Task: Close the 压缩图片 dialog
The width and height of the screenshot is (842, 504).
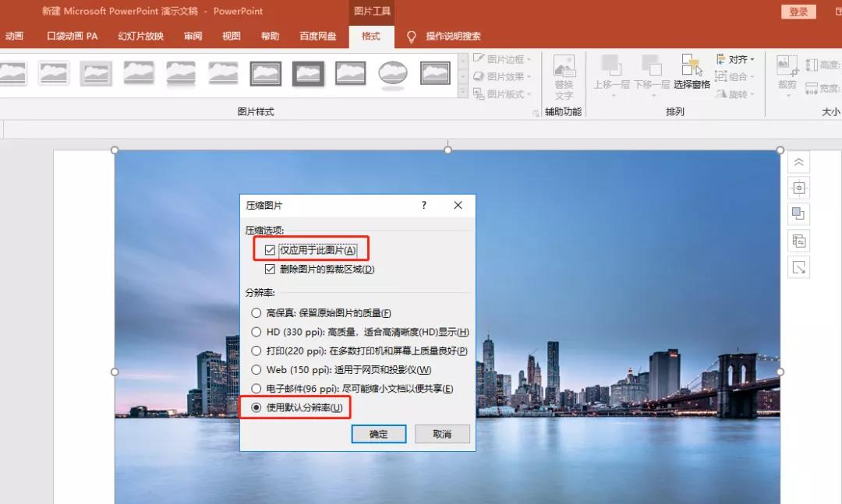Action: pos(458,205)
